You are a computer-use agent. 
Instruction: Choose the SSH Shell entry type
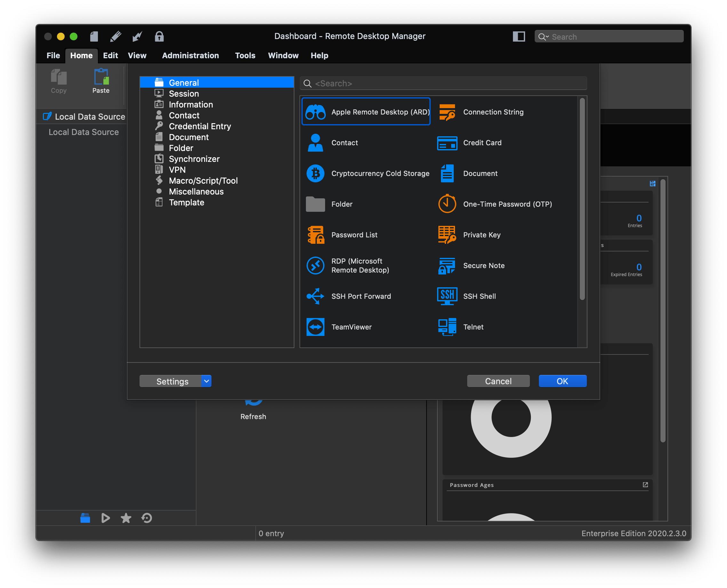(x=467, y=296)
